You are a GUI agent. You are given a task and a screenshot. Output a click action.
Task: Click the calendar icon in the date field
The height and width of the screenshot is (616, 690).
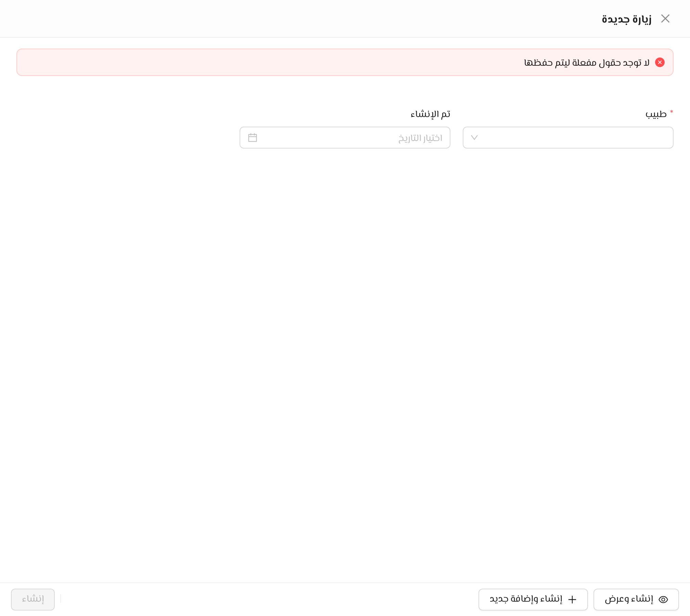click(253, 138)
